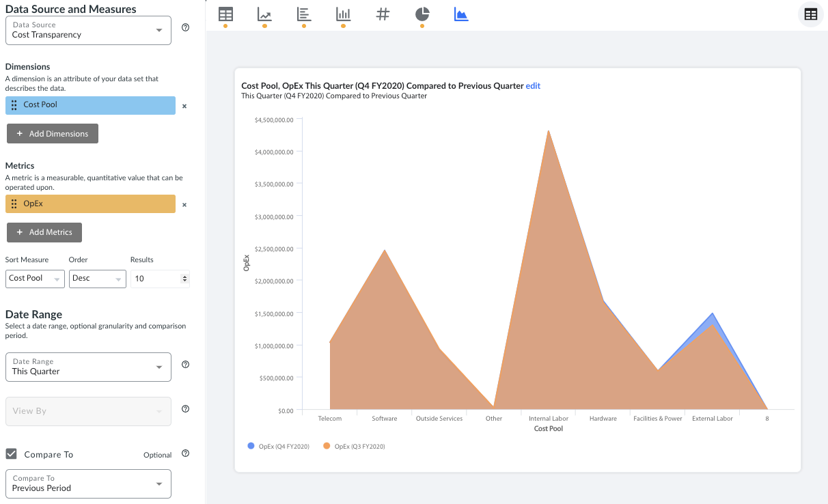
Task: Click the Add Dimensions button
Action: coord(53,134)
